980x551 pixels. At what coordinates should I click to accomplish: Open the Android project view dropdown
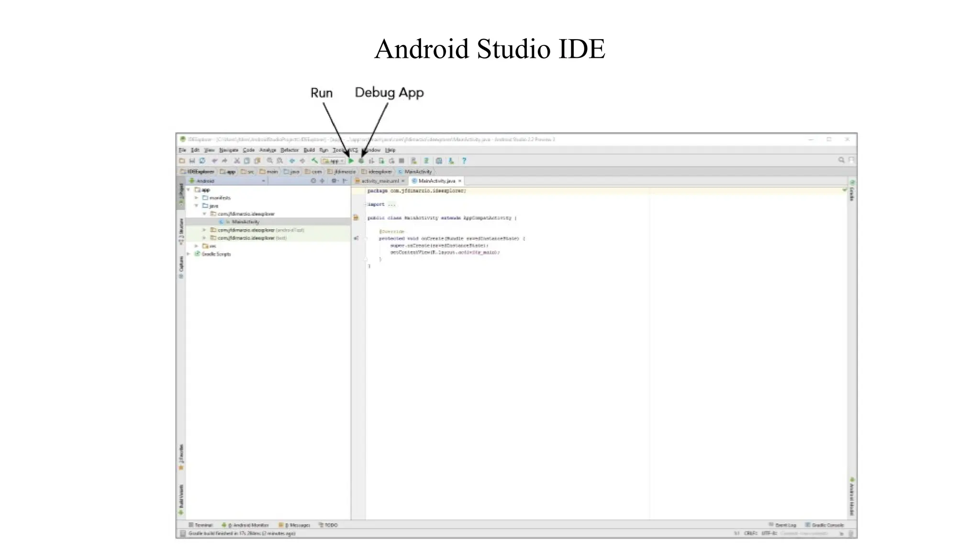(227, 181)
